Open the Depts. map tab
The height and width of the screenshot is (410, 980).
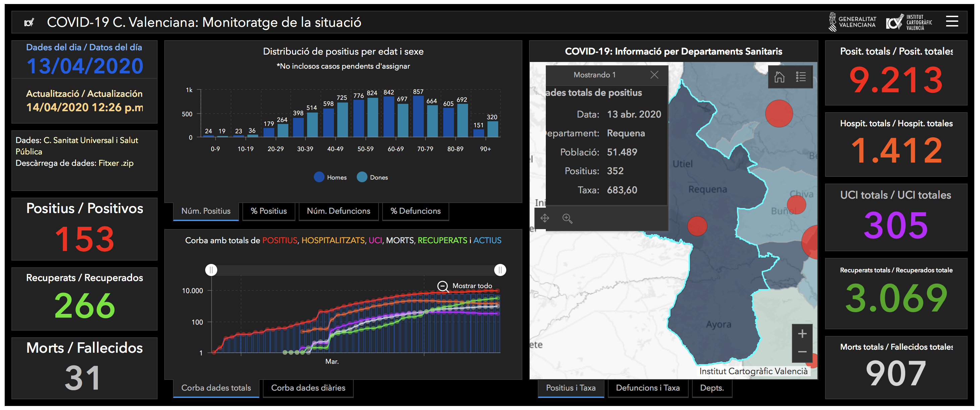tap(712, 388)
